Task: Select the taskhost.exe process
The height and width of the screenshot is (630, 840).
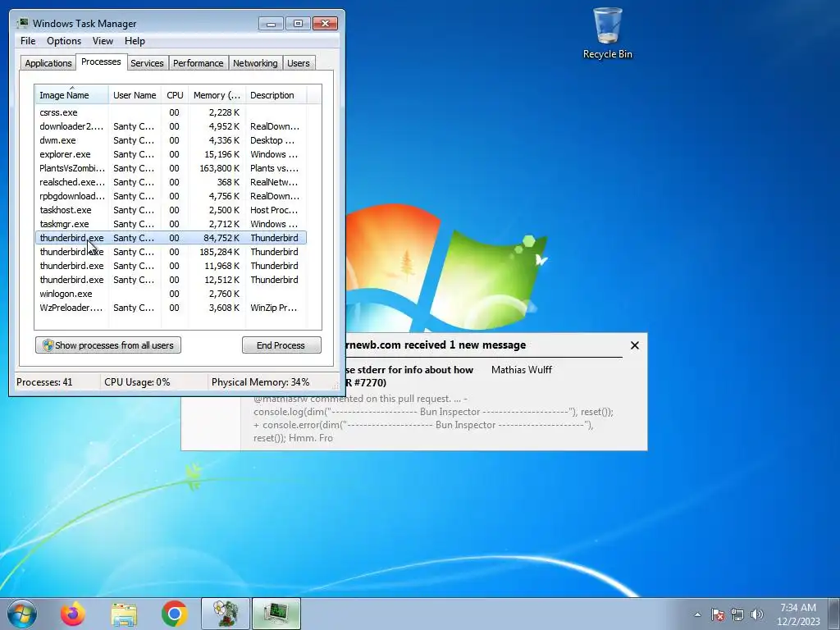Action: (x=171, y=210)
